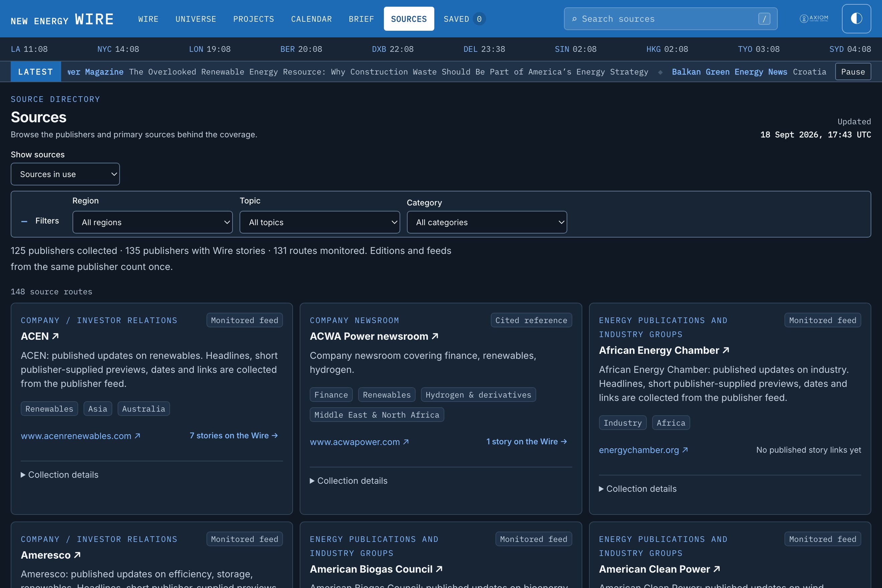Open the Power Magazine construction waste headline
The width and height of the screenshot is (882, 588).
[x=358, y=71]
